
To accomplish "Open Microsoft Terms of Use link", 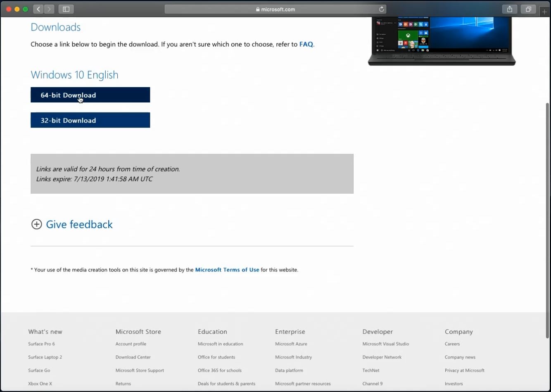I will tap(227, 270).
